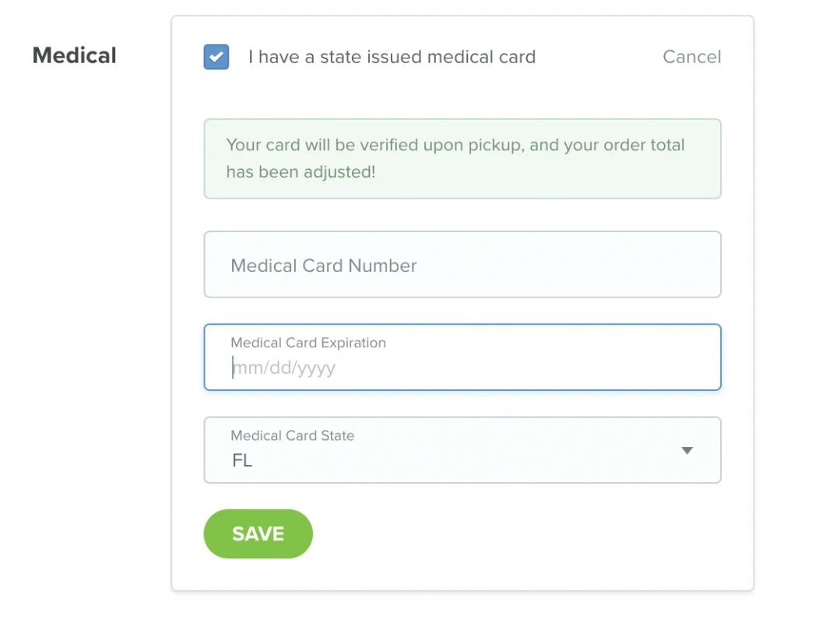Click the bold Medical section heading
Screen dimensions: 840x623
point(75,56)
